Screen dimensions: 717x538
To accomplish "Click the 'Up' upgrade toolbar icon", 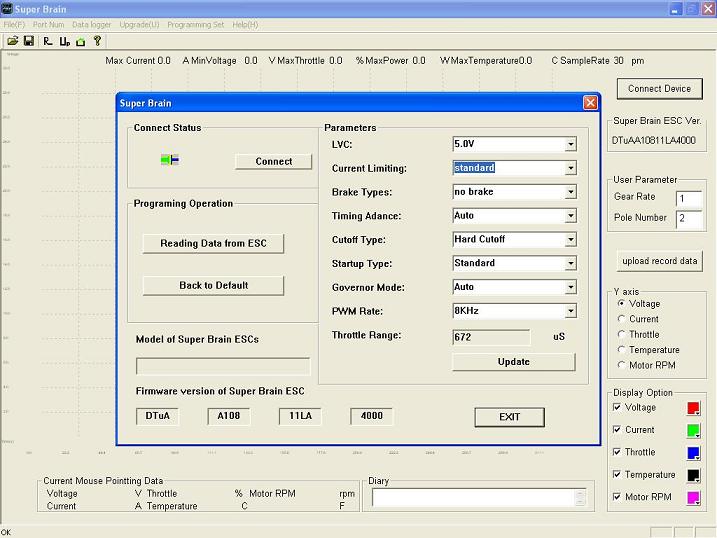I will (x=64, y=41).
